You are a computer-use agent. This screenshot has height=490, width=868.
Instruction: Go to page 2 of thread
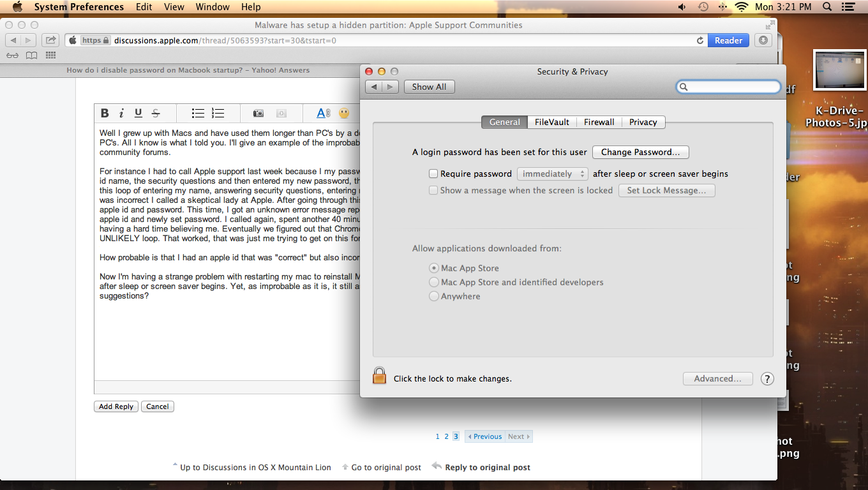tap(447, 436)
